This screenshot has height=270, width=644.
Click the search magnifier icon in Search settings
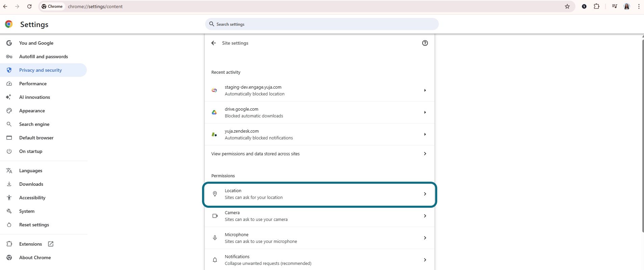(x=212, y=24)
